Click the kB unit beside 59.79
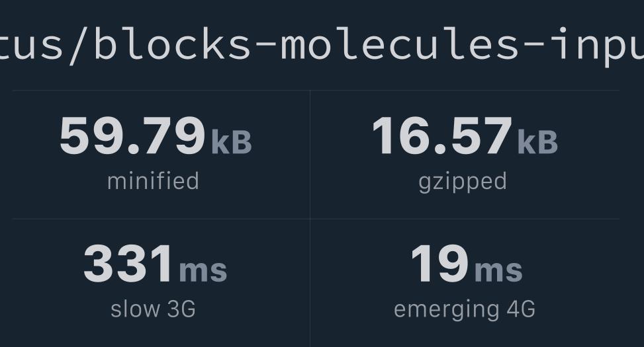The image size is (644, 347). (231, 142)
